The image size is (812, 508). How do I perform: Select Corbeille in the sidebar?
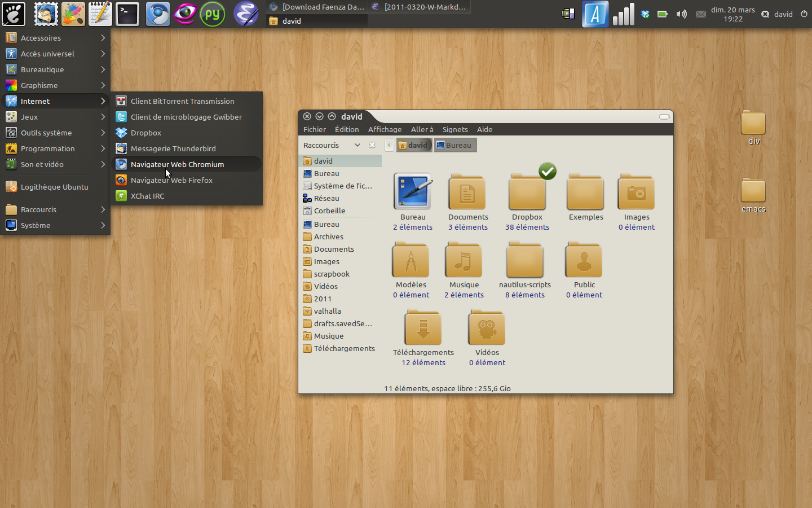click(329, 211)
